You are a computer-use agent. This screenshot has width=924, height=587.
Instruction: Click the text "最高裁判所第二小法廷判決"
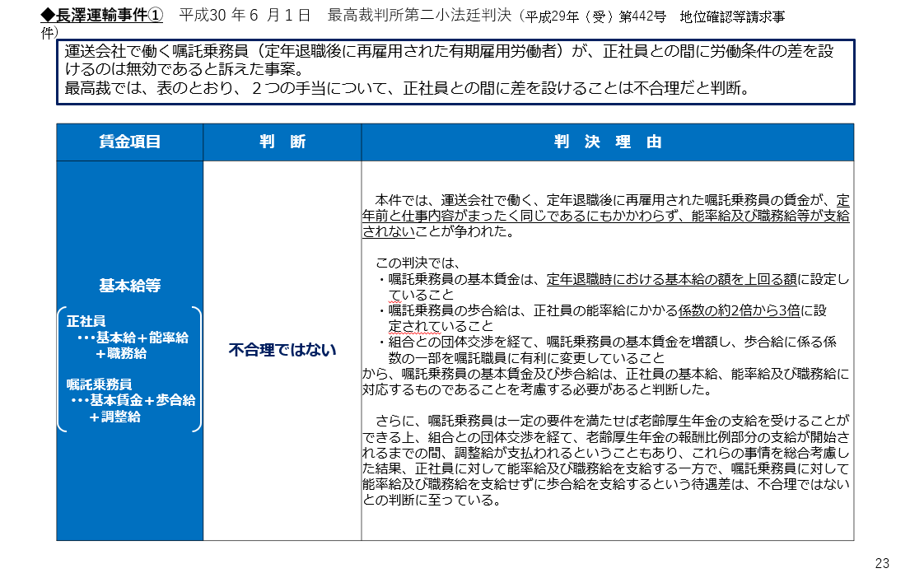[x=419, y=16]
